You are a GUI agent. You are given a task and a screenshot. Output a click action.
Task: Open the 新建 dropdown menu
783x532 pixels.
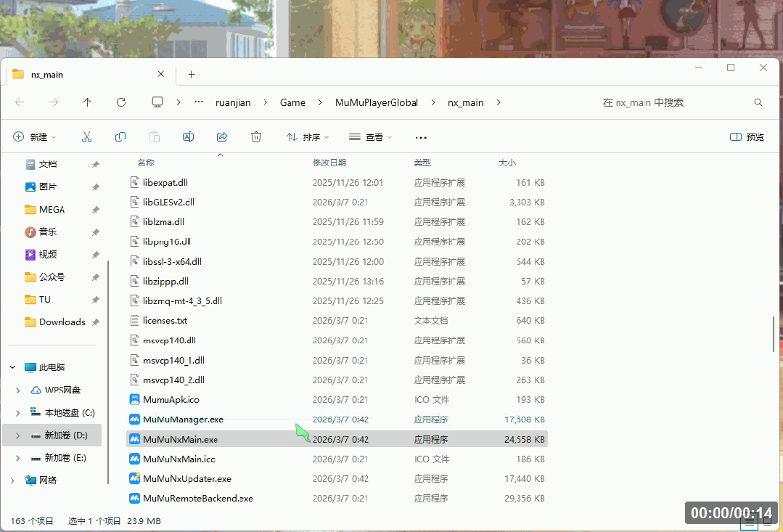click(34, 137)
